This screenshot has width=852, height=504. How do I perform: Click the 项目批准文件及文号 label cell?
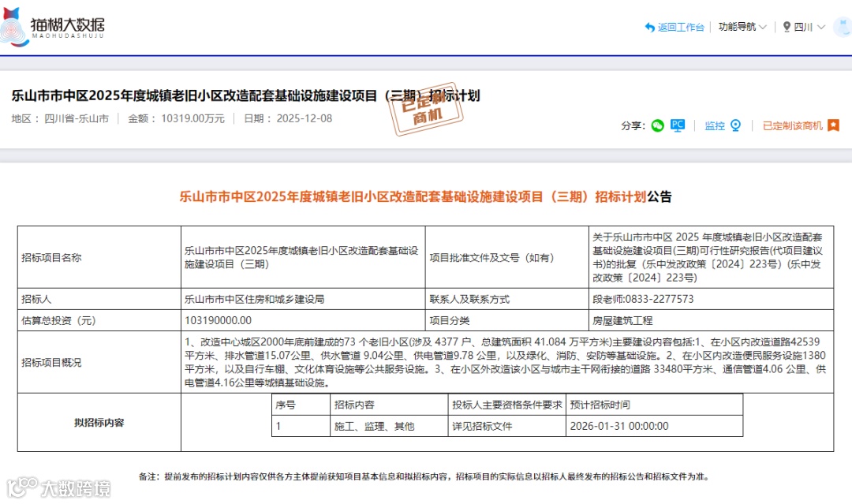507,257
